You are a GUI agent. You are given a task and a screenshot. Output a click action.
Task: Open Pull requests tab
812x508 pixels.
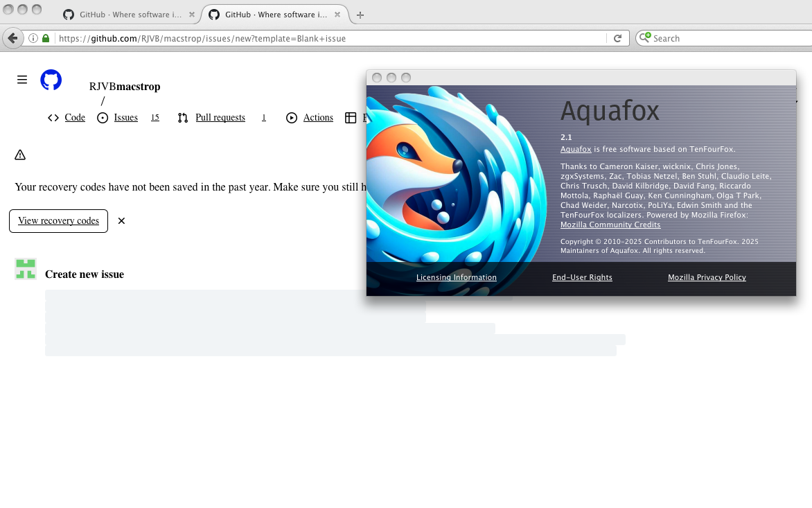coord(220,118)
